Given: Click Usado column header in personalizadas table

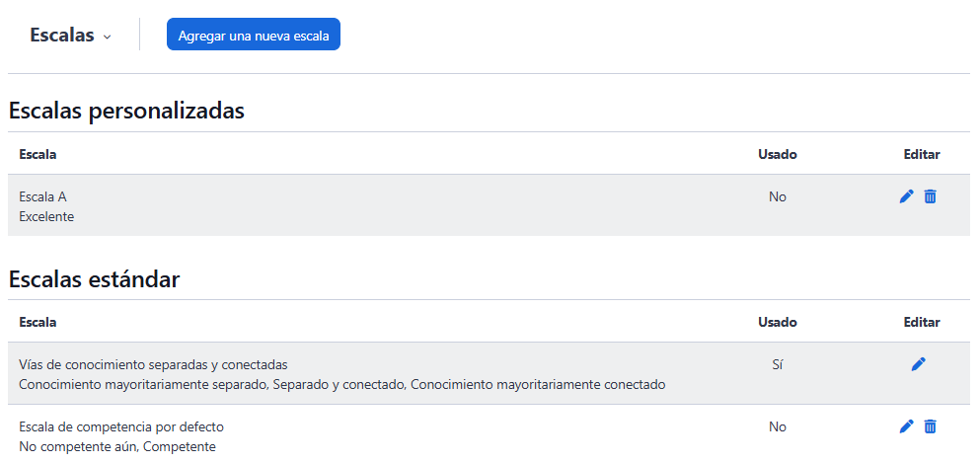Looking at the screenshot, I should (777, 154).
